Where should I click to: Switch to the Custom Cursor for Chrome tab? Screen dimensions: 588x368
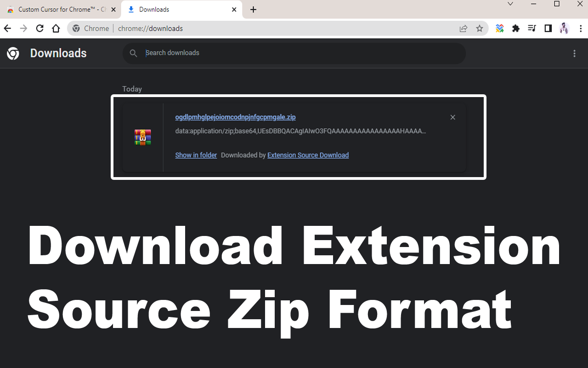(x=62, y=10)
